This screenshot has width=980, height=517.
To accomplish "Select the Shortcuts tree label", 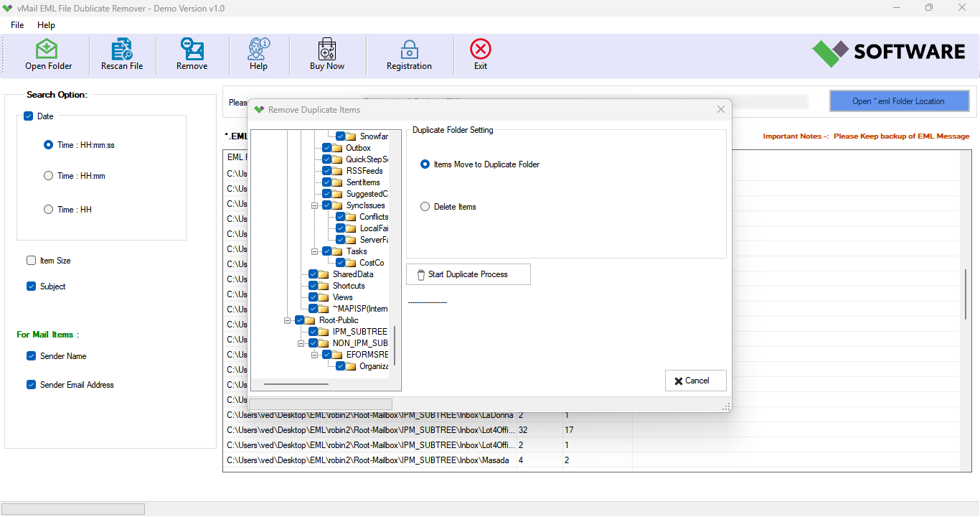I will point(349,286).
